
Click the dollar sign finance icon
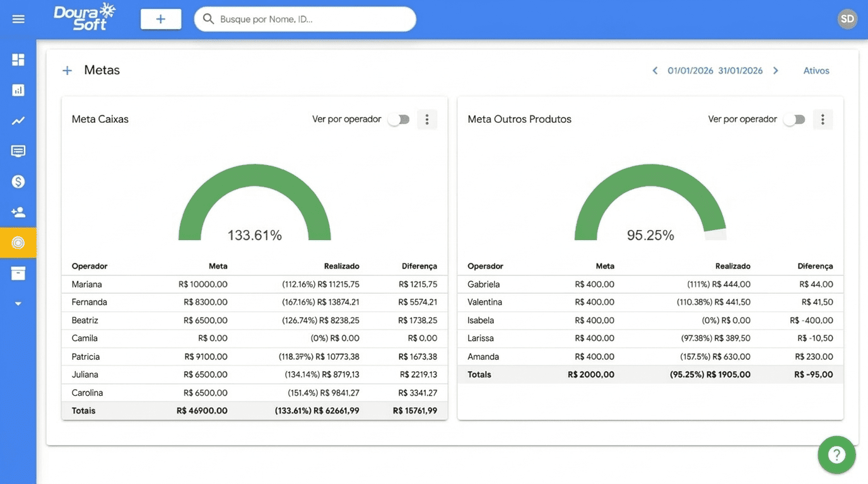pyautogui.click(x=18, y=181)
